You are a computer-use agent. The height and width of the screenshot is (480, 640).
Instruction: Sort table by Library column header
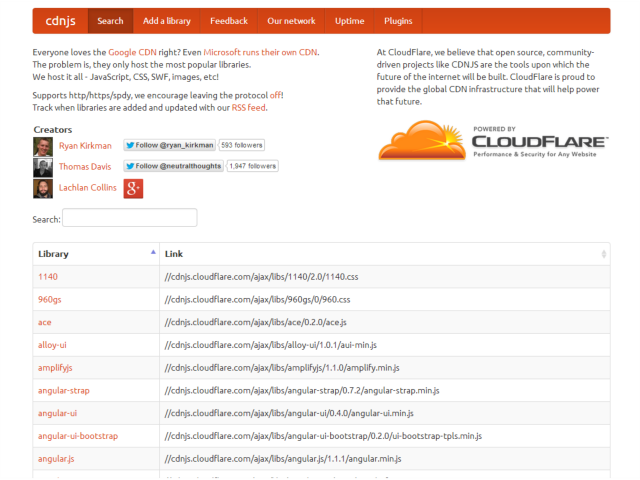pos(96,254)
